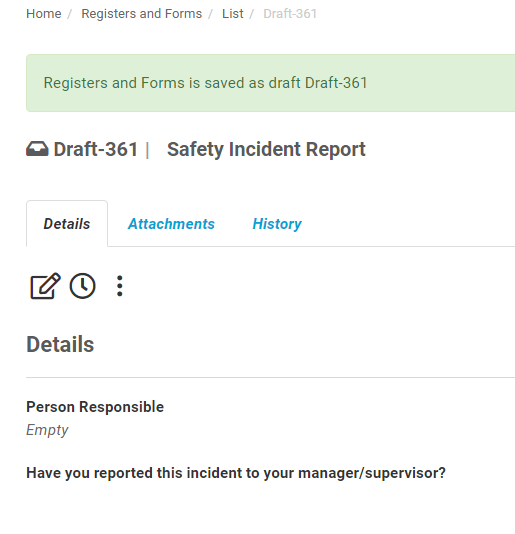Click the Details section heading
This screenshot has height=534, width=515.
[x=60, y=344]
